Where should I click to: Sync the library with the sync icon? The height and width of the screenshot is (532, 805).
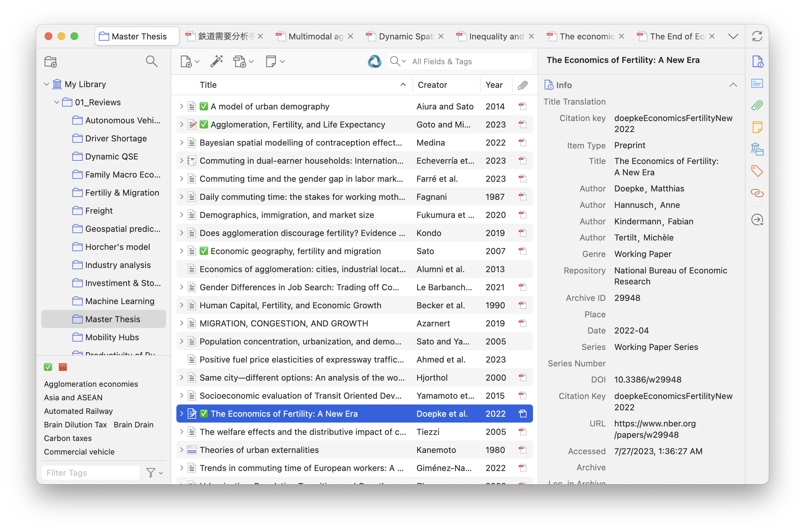pos(758,36)
